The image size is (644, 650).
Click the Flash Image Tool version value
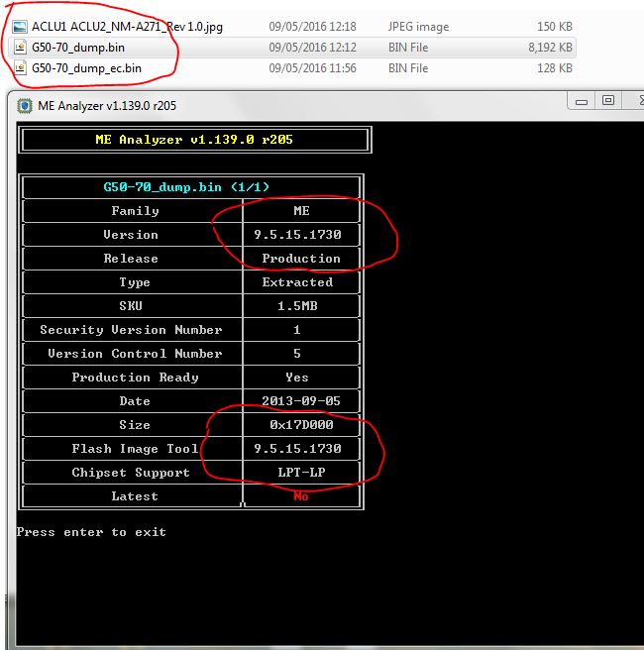click(297, 449)
